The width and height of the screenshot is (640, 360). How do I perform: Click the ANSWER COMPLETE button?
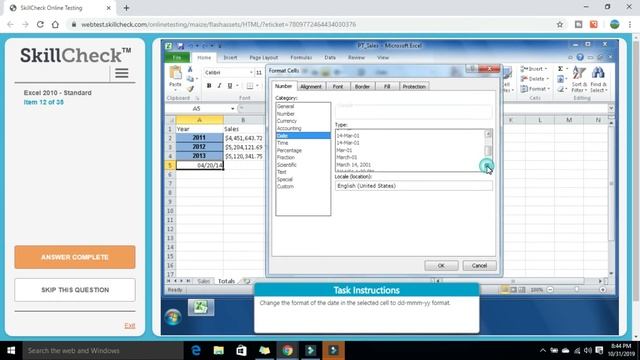tap(75, 257)
